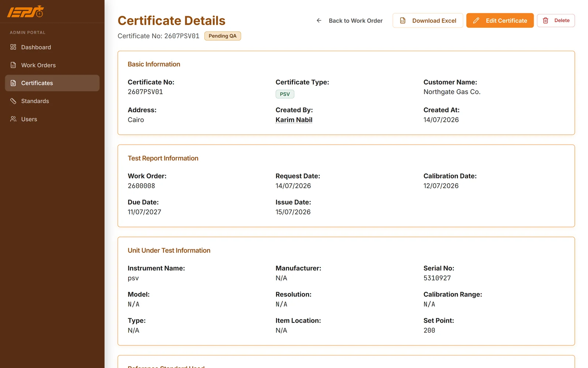Click due date 11/07/2027
Image resolution: width=588 pixels, height=368 pixels.
point(144,212)
